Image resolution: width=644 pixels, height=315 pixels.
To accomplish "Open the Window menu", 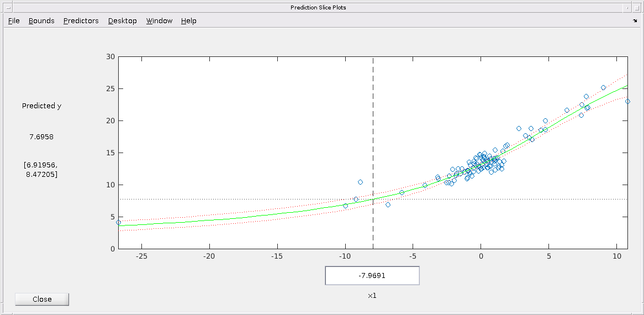I will click(x=159, y=20).
